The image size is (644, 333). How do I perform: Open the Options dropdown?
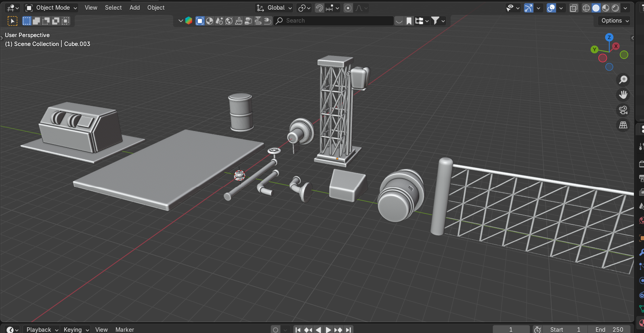[615, 21]
